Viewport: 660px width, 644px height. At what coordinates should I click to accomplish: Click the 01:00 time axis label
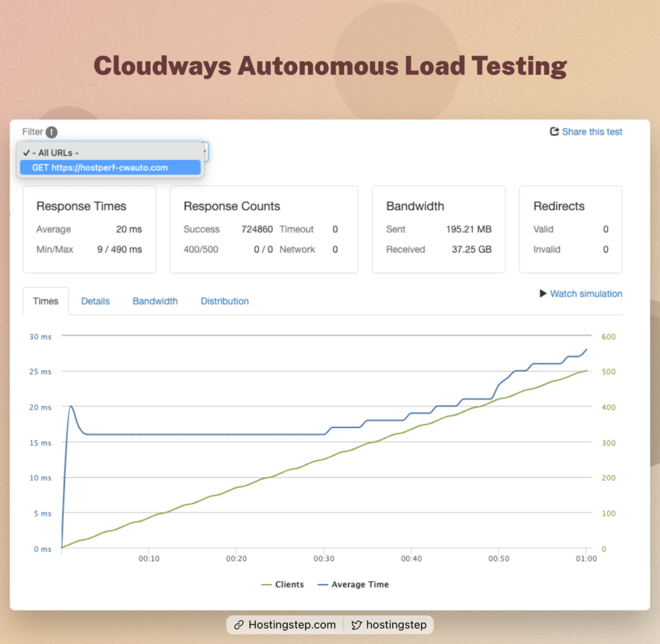[586, 558]
